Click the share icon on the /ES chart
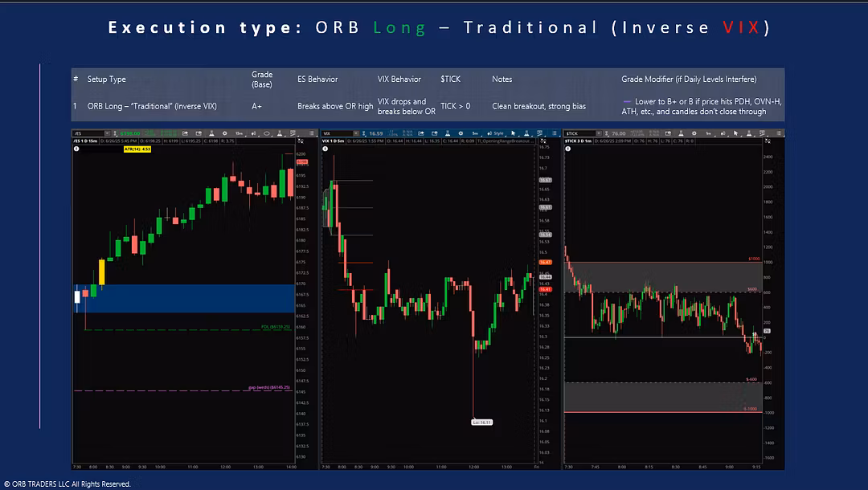This screenshot has width=868, height=490. [185, 133]
